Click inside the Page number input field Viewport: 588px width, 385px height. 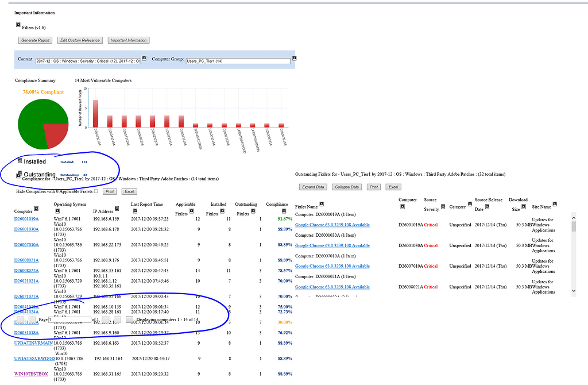click(x=69, y=318)
